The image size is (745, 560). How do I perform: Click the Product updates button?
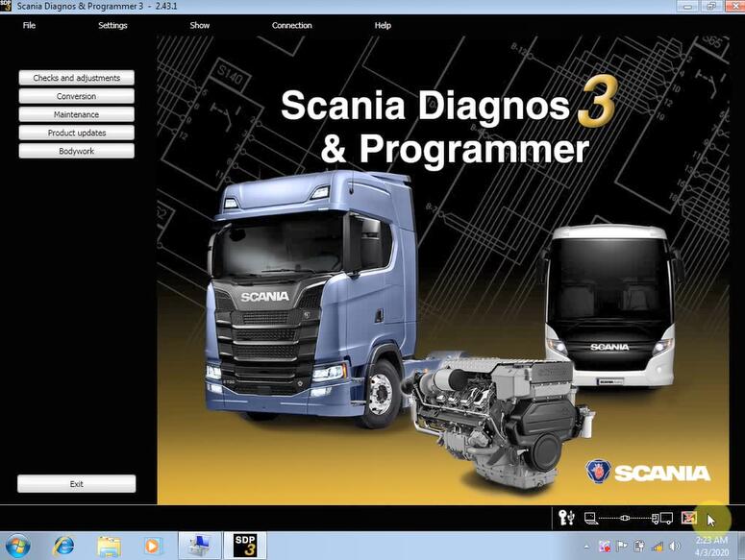point(77,133)
